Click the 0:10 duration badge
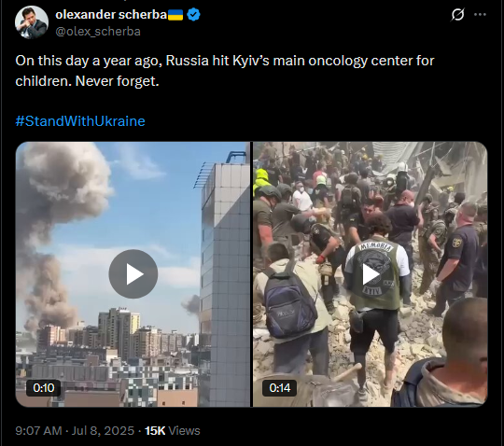This screenshot has width=504, height=446. (x=43, y=388)
